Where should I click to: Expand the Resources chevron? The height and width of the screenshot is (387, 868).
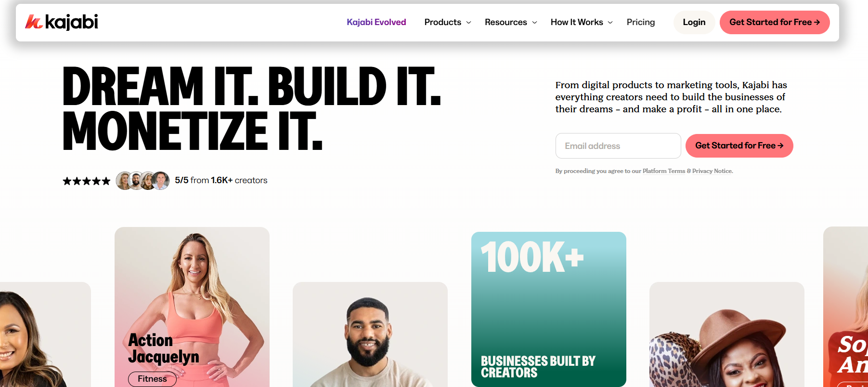click(x=534, y=23)
